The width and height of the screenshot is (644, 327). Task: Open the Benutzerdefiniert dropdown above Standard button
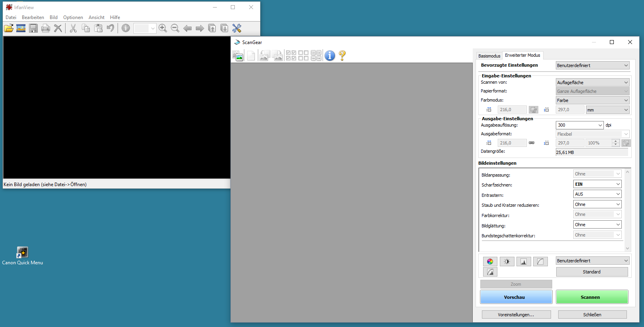pos(592,261)
